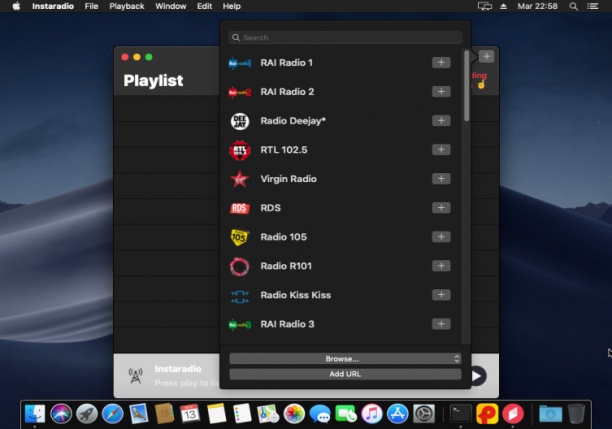Open the File menu
612x429 pixels.
[x=91, y=6]
